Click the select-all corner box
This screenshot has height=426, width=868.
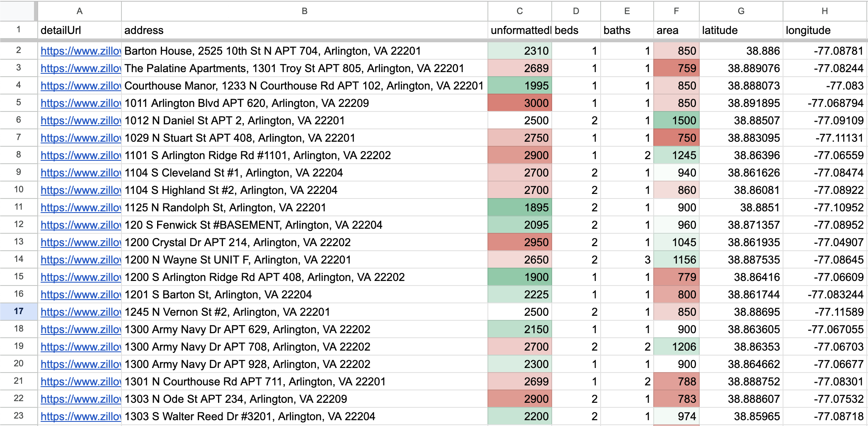[x=17, y=11]
